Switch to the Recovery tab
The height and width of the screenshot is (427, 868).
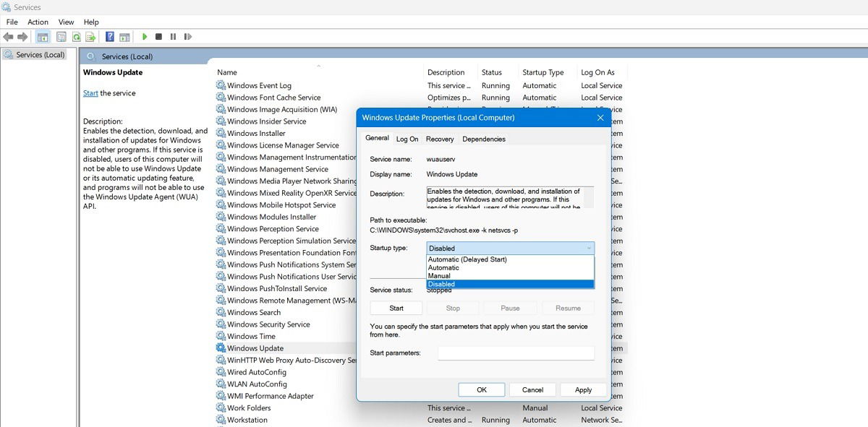tap(440, 139)
